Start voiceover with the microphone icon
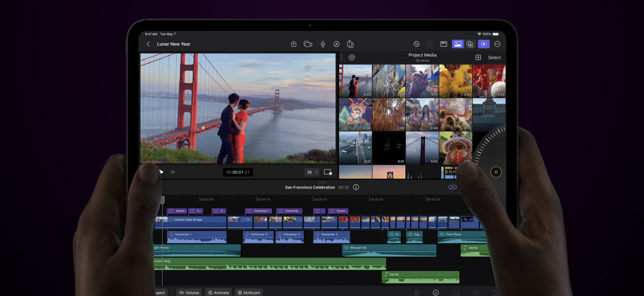Screen dimensions: 644x296 point(323,44)
